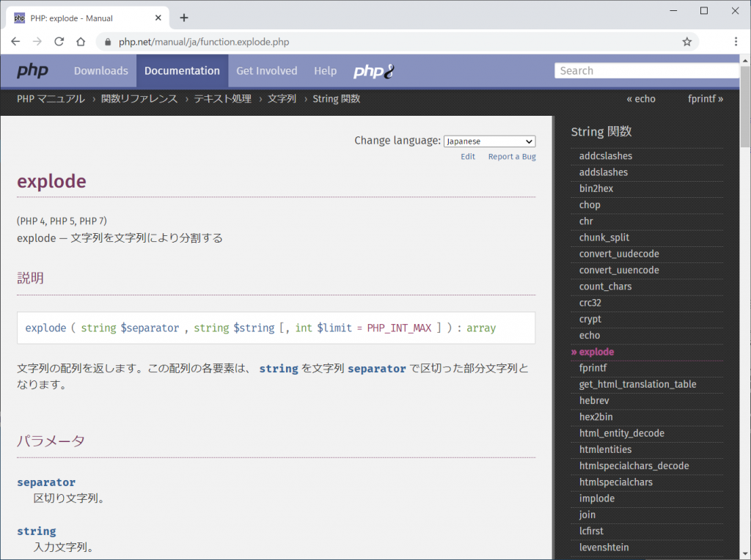Click the 文字列 breadcrumb link
The height and width of the screenshot is (560, 751).
282,98
